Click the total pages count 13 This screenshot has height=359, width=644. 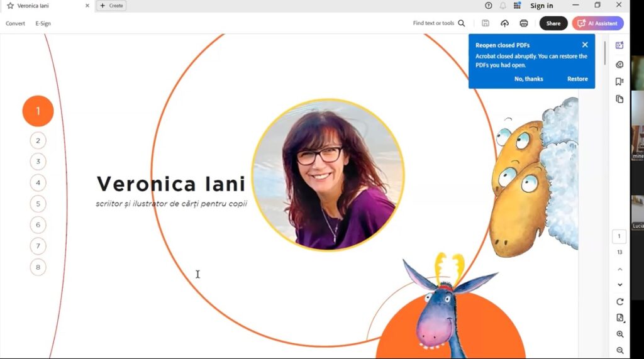(619, 252)
